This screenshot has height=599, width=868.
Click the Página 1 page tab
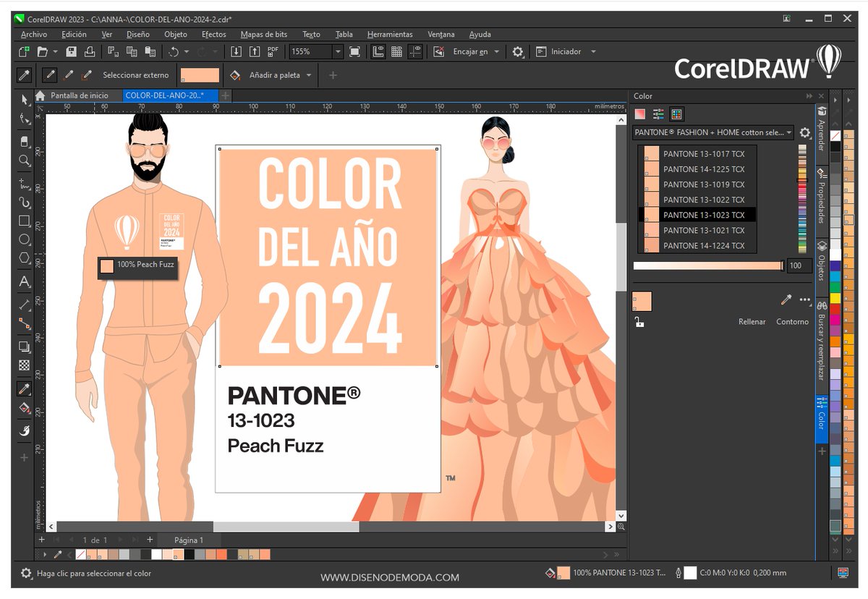click(190, 540)
